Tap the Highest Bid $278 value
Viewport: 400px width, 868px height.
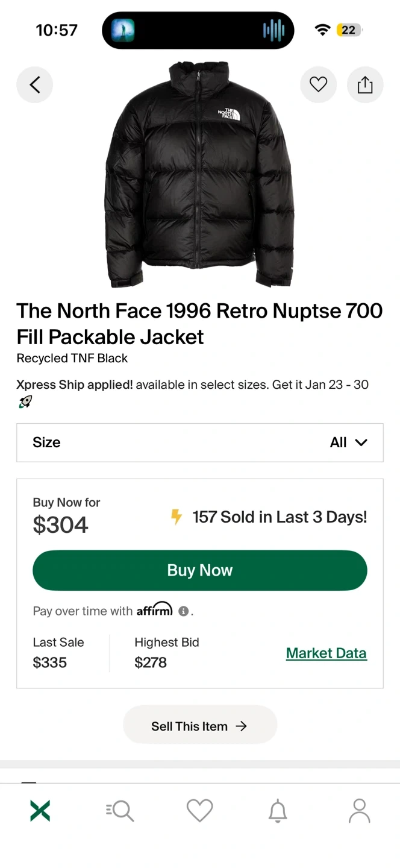tap(151, 662)
